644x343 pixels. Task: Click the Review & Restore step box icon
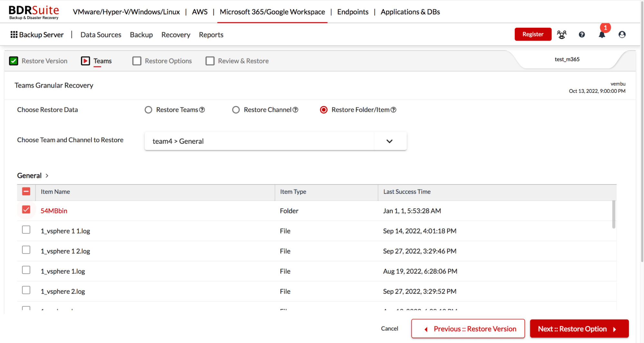(x=210, y=61)
